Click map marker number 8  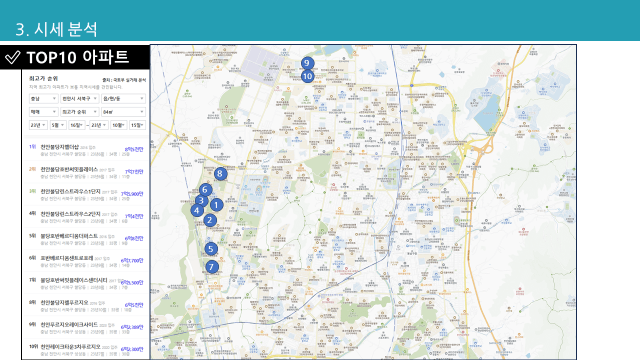point(220,174)
